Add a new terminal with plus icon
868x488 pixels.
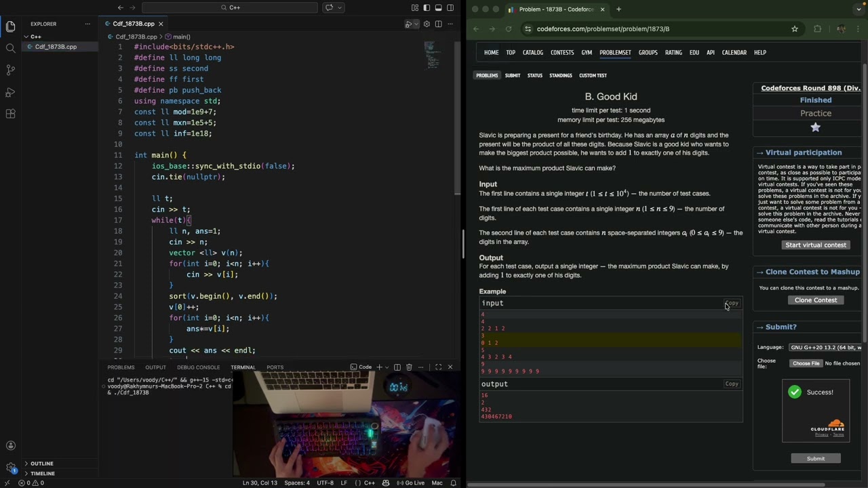tap(379, 367)
